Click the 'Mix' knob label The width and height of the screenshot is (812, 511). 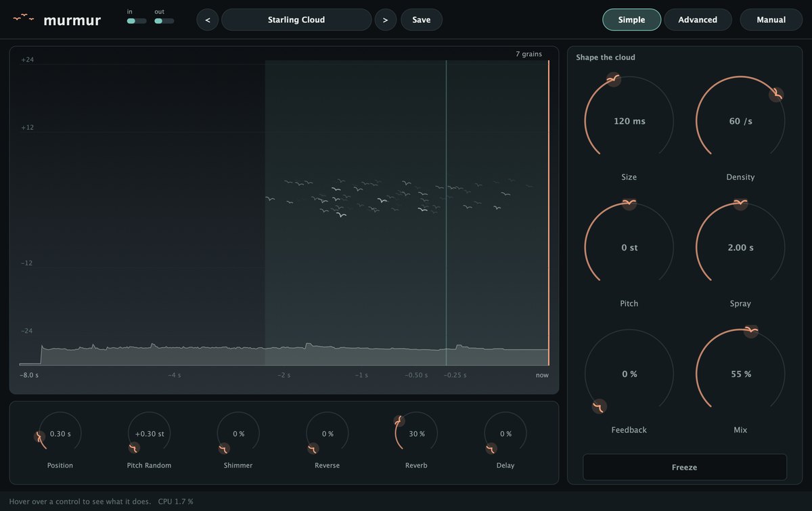(740, 430)
